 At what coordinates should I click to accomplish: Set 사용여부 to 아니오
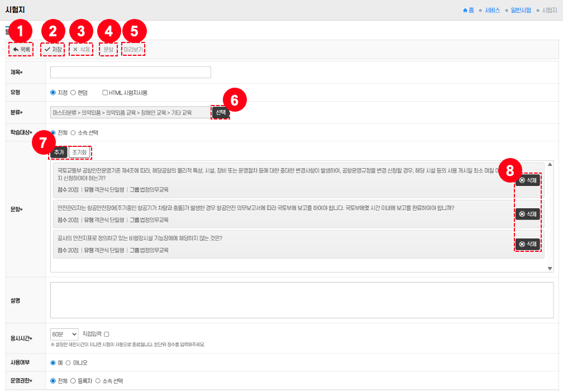pyautogui.click(x=69, y=362)
